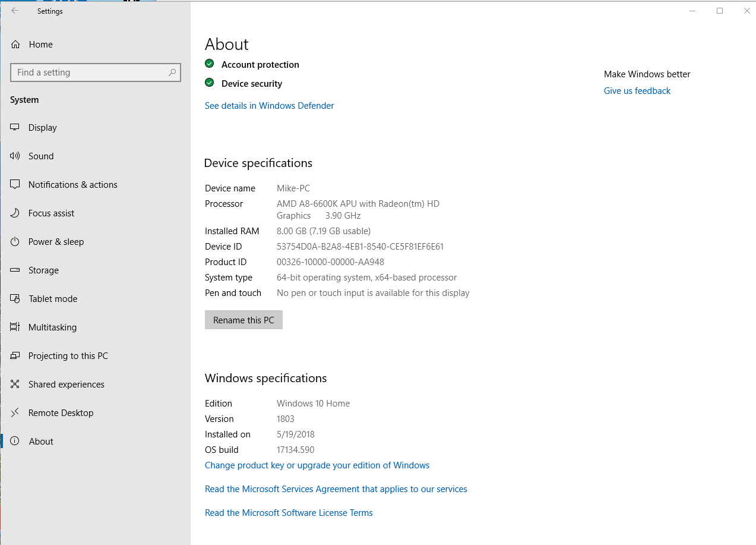The width and height of the screenshot is (756, 545).
Task: Click the Sound speaker icon
Action: point(15,156)
